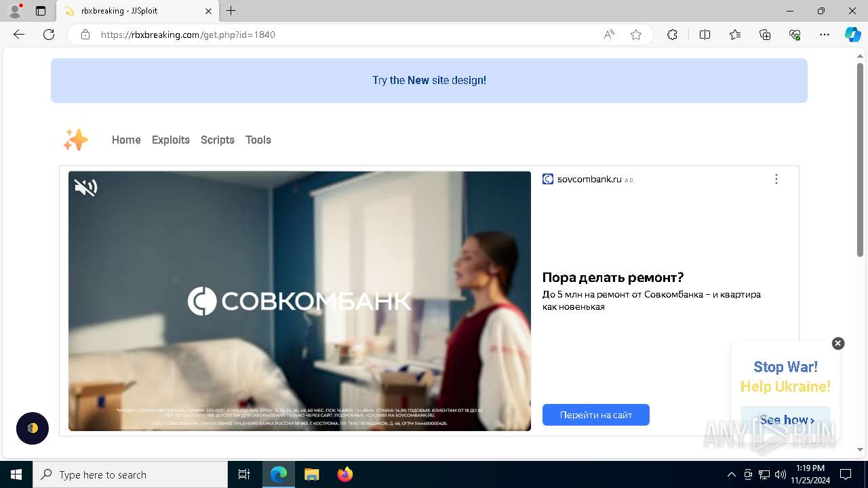Open volume control in tray
Viewport: 868px width, 488px height.
tap(781, 474)
